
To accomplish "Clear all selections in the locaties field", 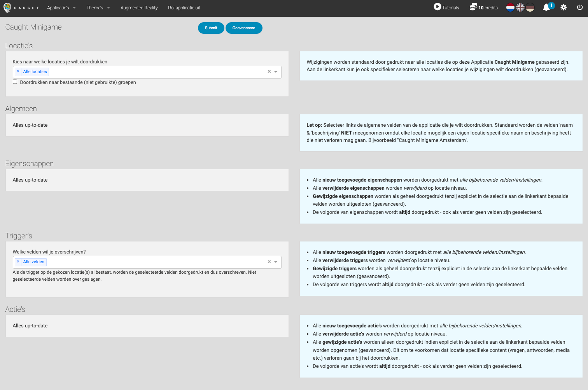I will click(x=269, y=72).
